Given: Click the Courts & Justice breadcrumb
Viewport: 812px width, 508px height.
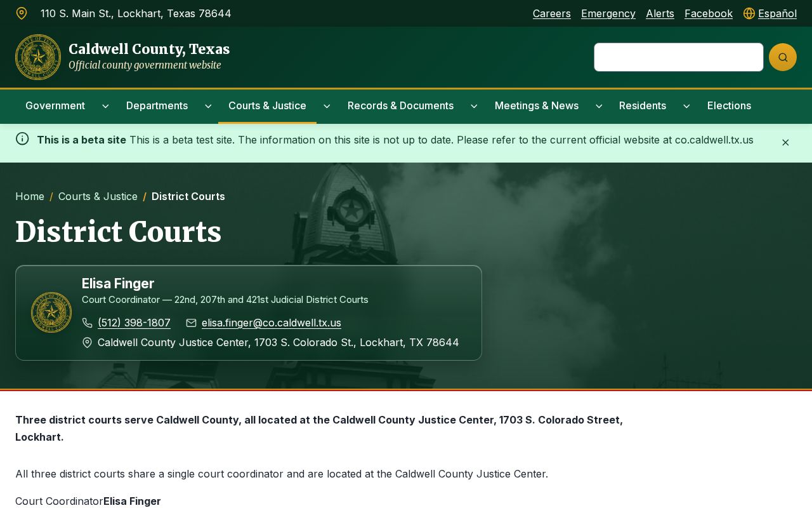Looking at the screenshot, I should pyautogui.click(x=98, y=196).
